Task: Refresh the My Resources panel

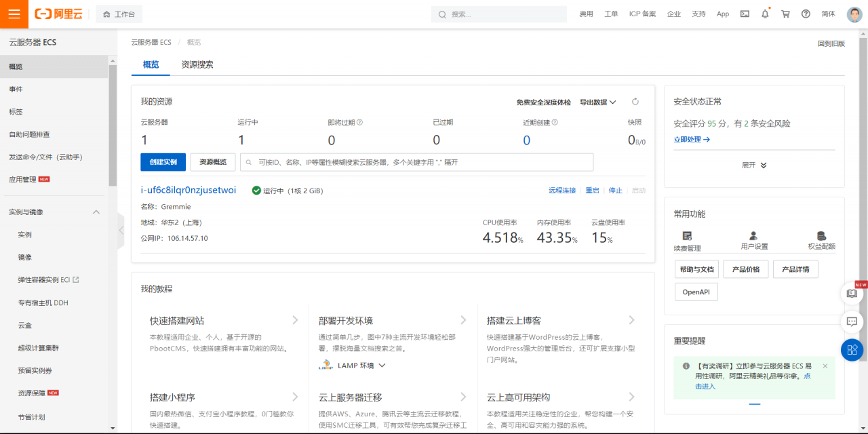Action: [635, 102]
